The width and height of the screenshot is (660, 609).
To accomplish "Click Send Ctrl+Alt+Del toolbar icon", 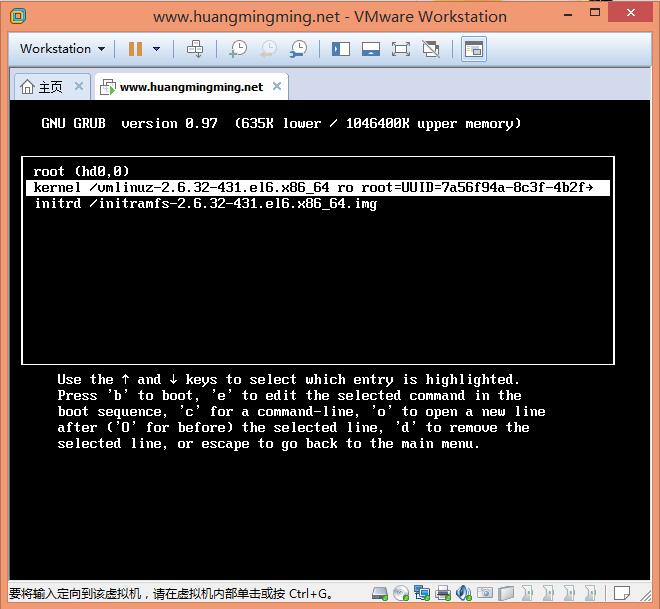I will coord(195,49).
